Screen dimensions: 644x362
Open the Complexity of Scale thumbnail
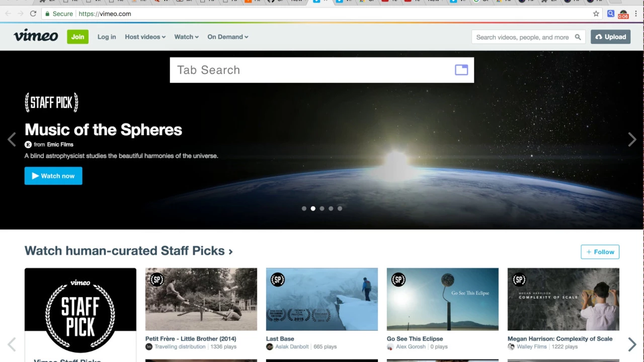point(563,299)
